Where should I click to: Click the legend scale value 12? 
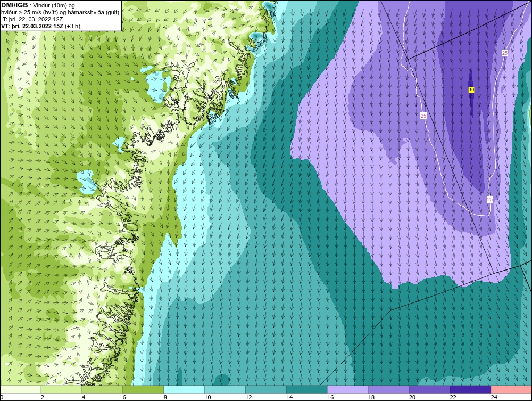coord(248,397)
